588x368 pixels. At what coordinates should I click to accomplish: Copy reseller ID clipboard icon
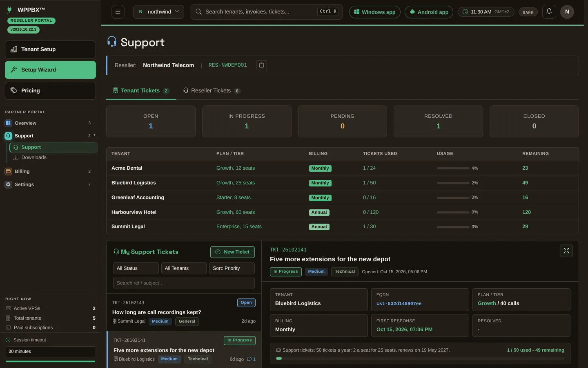click(x=261, y=65)
